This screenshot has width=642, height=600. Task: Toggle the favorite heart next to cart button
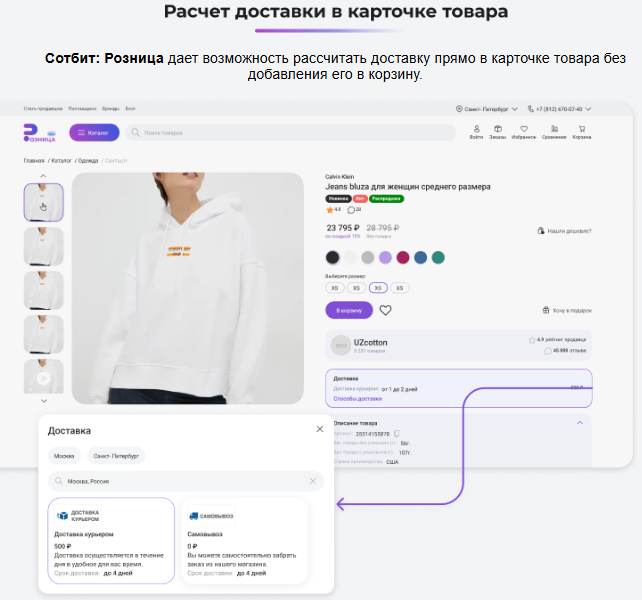pos(385,310)
